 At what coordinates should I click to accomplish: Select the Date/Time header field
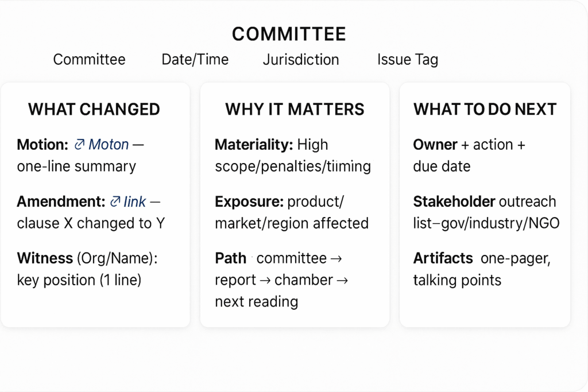(x=195, y=59)
